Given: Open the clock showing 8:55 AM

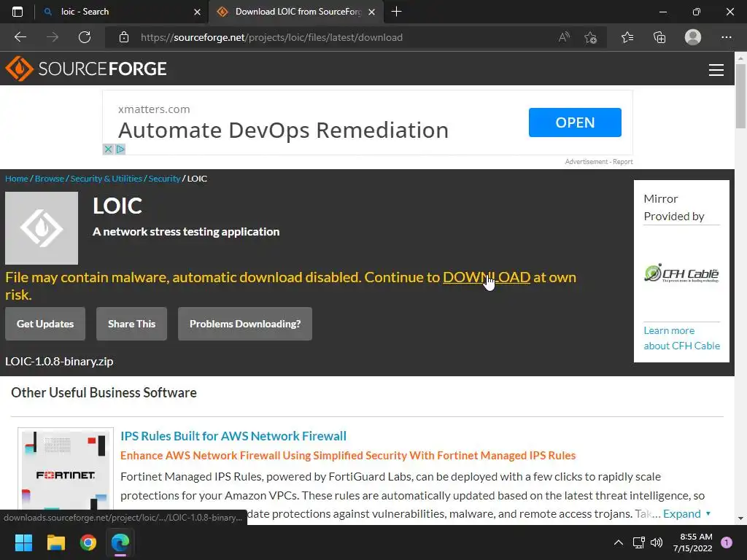Looking at the screenshot, I should point(693,542).
